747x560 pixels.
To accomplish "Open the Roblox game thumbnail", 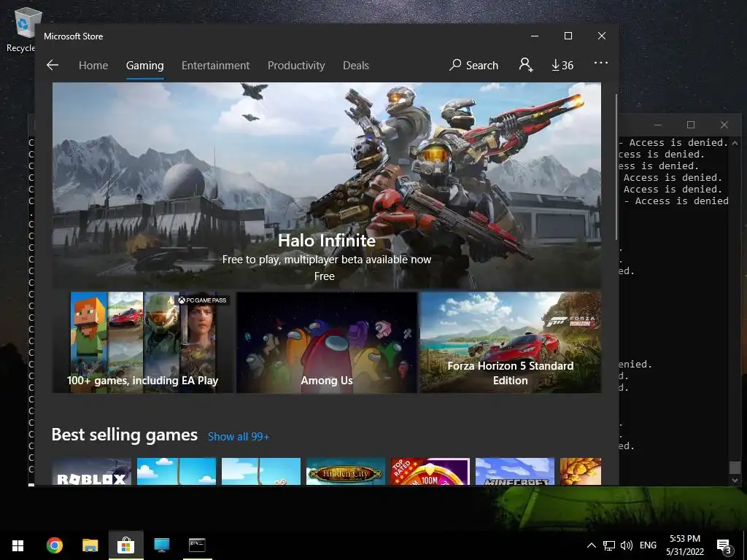I will pyautogui.click(x=91, y=472).
